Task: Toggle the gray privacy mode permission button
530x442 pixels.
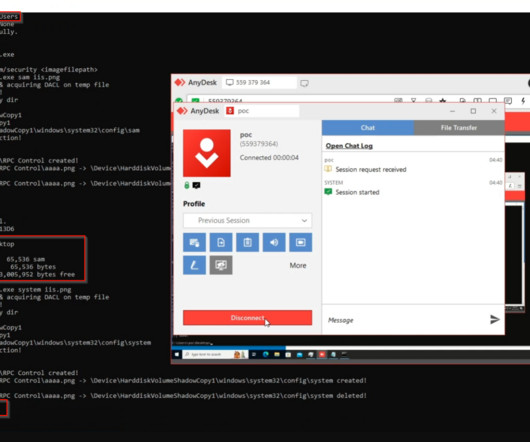Action: pyautogui.click(x=221, y=265)
